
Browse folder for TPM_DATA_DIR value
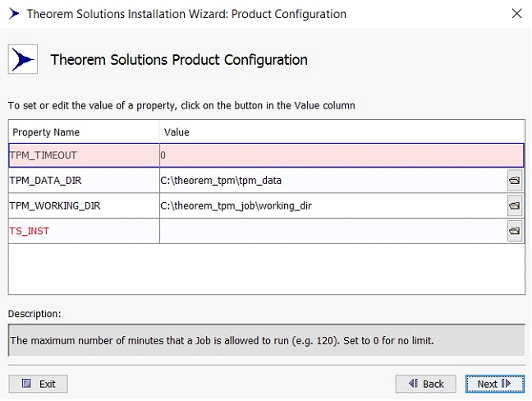[x=515, y=181]
